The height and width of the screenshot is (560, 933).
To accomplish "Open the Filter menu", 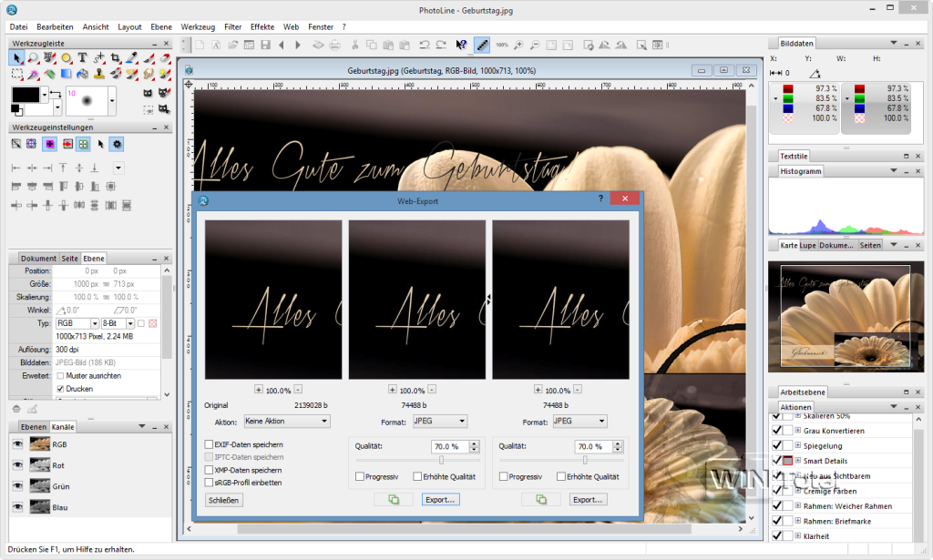I will (x=232, y=27).
